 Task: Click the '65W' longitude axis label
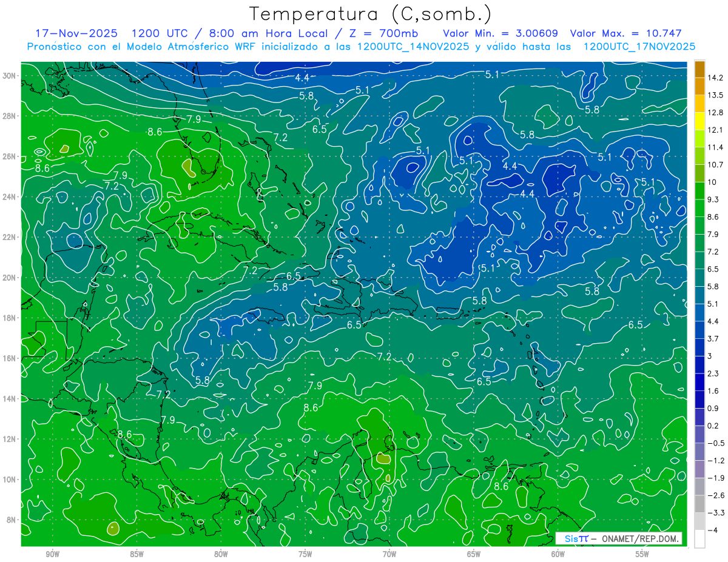point(474,554)
